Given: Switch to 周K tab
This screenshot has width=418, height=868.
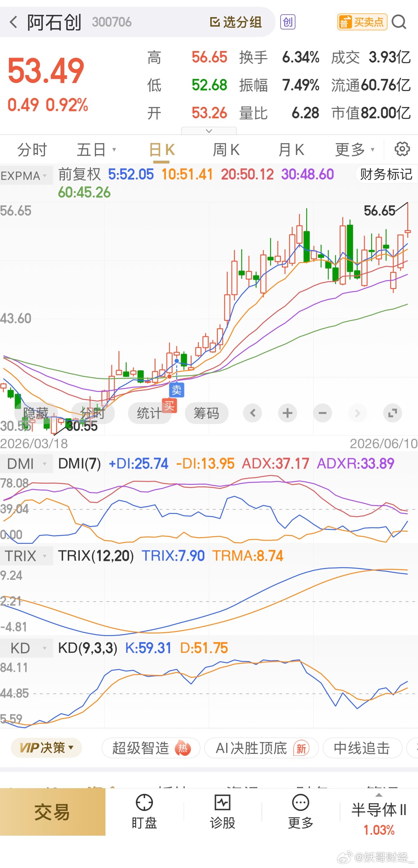Looking at the screenshot, I should tap(226, 150).
